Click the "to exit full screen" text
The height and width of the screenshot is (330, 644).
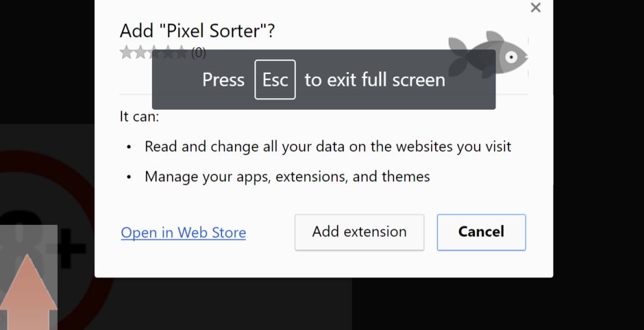(x=375, y=80)
